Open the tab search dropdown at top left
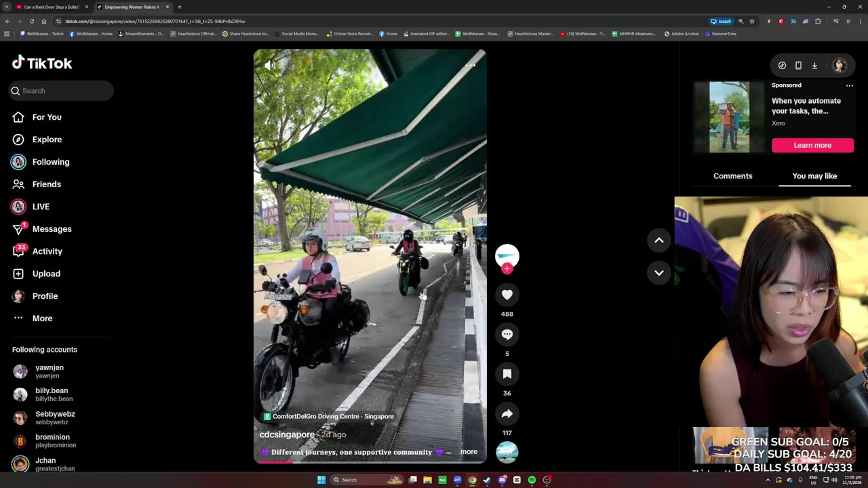Image resolution: width=868 pixels, height=488 pixels. tap(6, 7)
